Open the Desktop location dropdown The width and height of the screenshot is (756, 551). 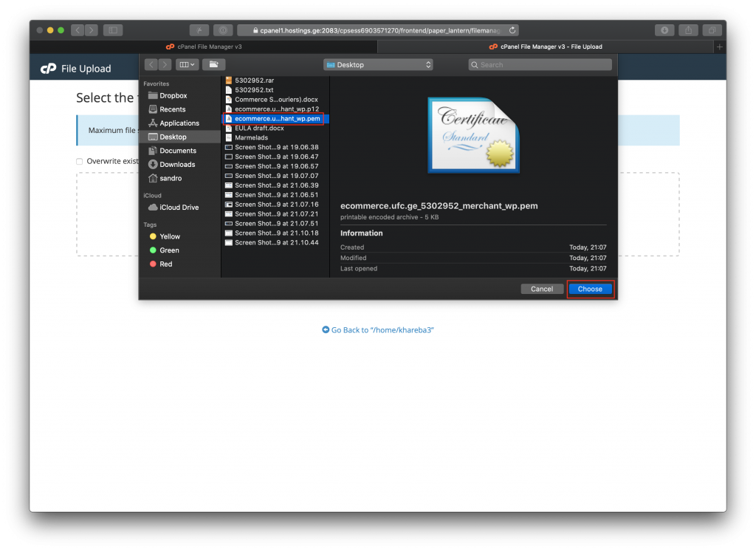point(378,65)
